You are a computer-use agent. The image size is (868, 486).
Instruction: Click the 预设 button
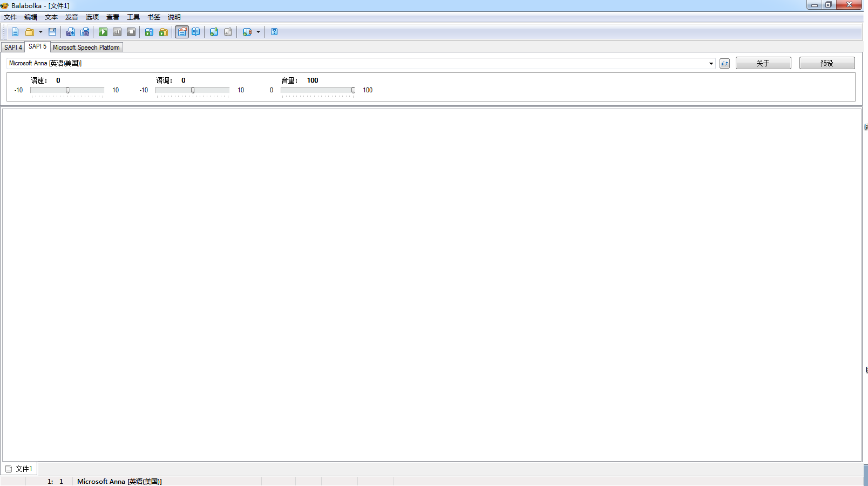point(826,63)
